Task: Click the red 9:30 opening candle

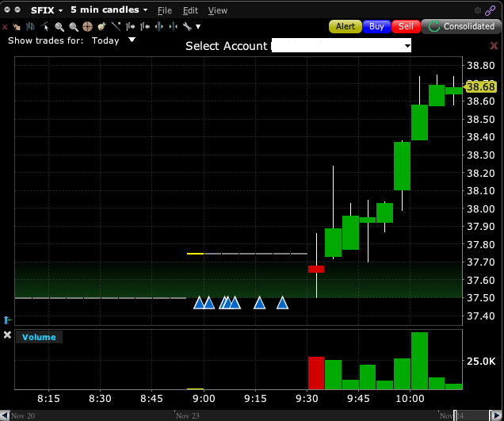Action: [x=316, y=269]
